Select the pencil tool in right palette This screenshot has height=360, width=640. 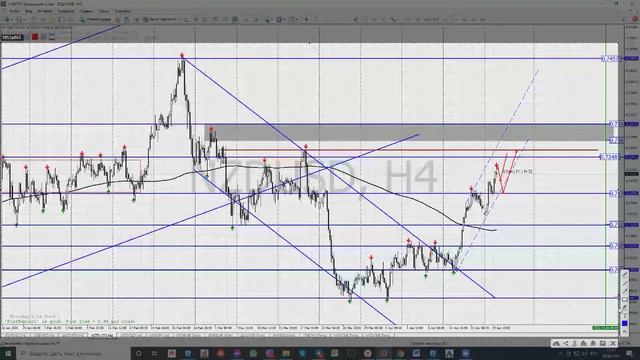624,275
